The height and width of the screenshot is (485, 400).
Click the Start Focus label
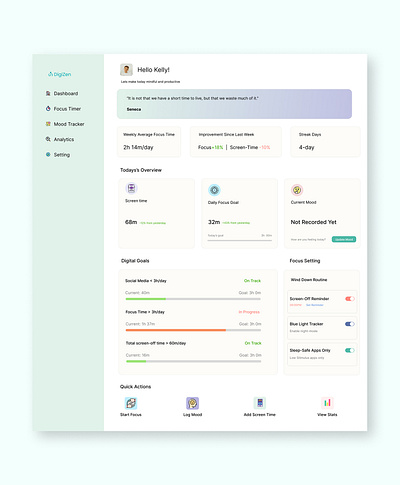tap(131, 415)
